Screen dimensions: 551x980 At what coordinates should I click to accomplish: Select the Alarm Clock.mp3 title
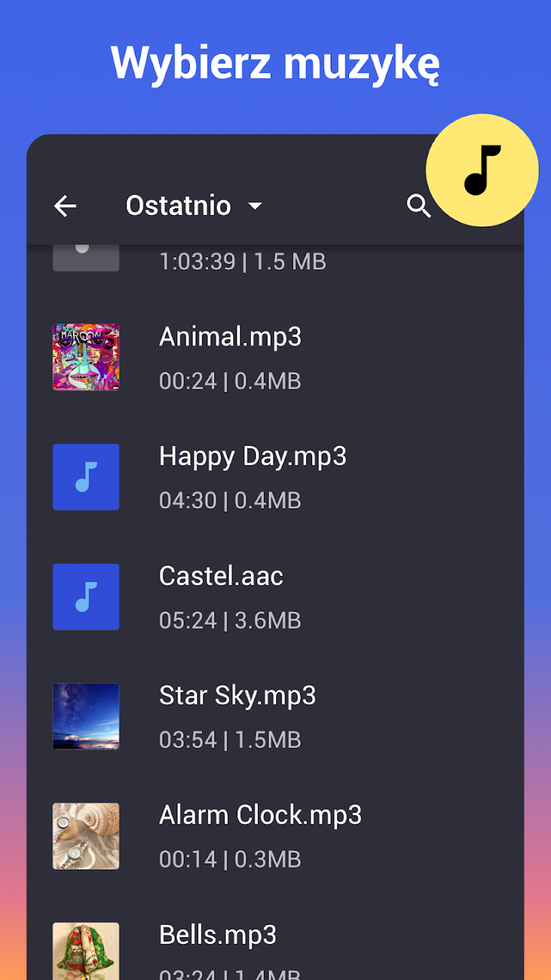[260, 815]
